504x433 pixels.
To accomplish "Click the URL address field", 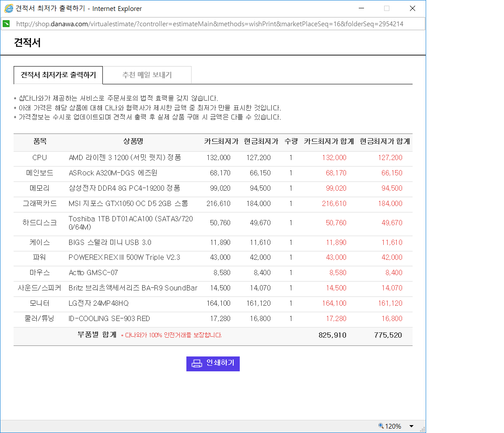I will 210,24.
